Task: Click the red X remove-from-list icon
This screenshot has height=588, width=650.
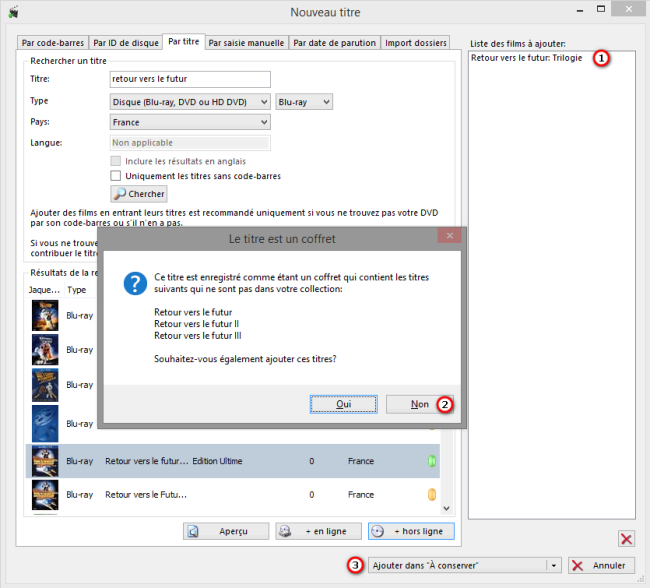Action: [626, 539]
